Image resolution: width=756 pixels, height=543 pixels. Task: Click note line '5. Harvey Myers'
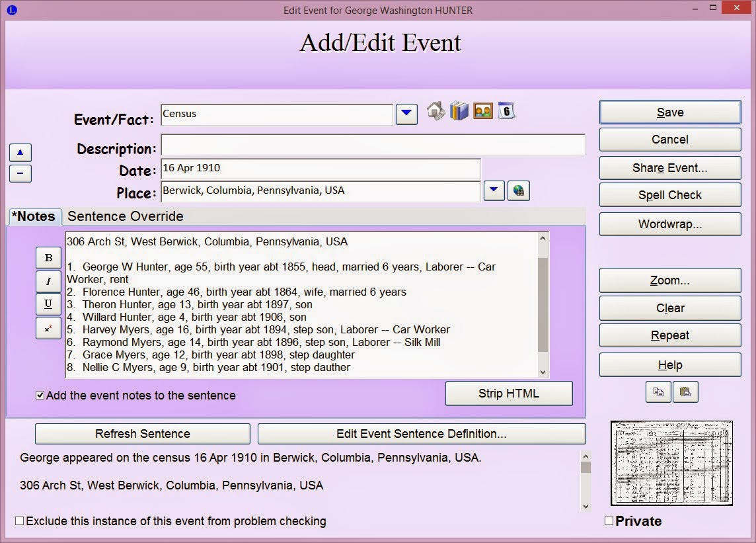pyautogui.click(x=258, y=329)
